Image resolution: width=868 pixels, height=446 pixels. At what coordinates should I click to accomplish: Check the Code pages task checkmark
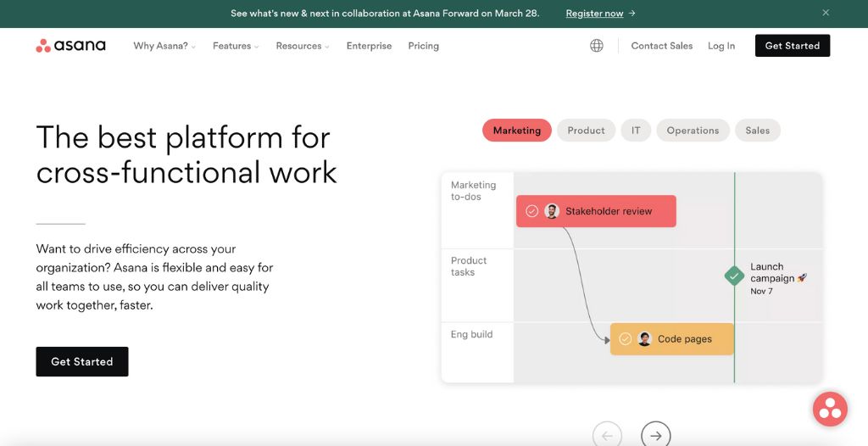[626, 339]
